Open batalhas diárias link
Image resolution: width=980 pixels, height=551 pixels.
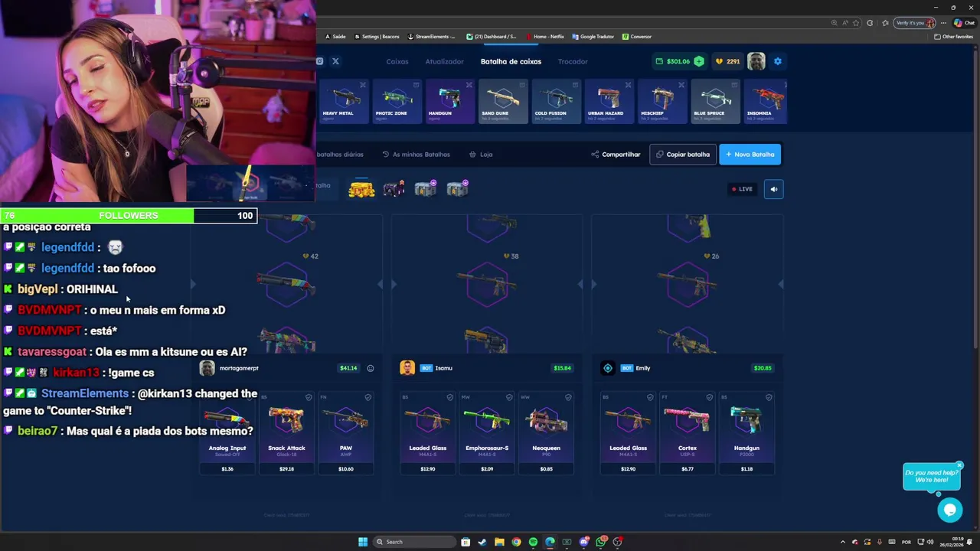click(x=340, y=155)
